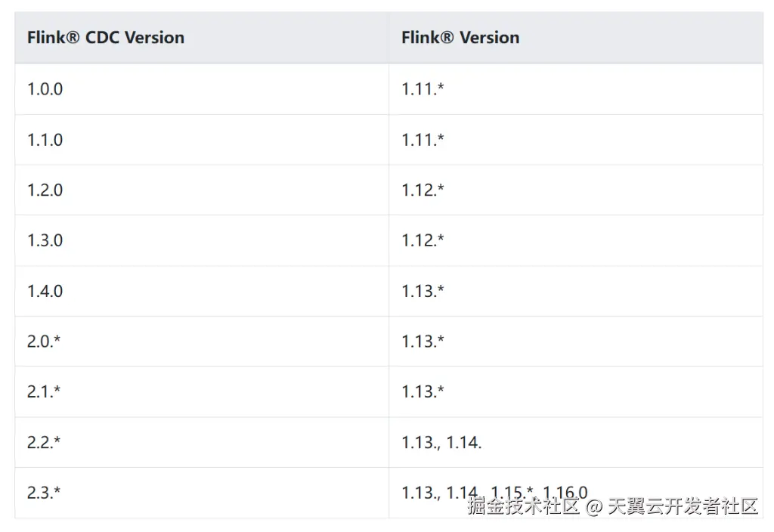774x532 pixels.
Task: Click Flink version 1.12.* in CDC 1.3.0 row
Action: pos(423,240)
